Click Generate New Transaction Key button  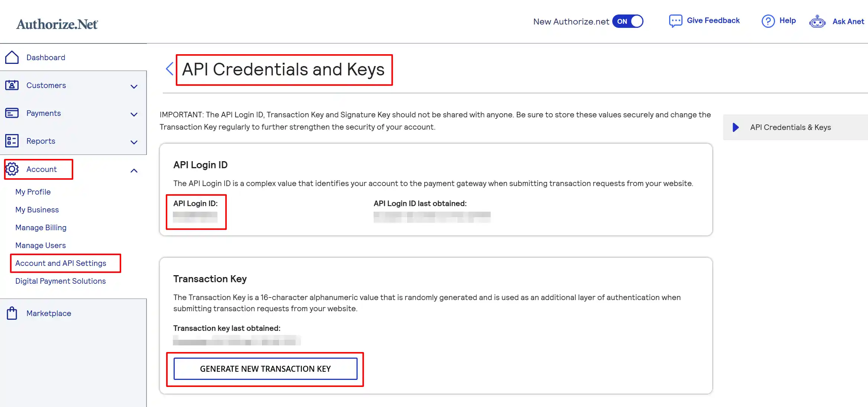265,369
